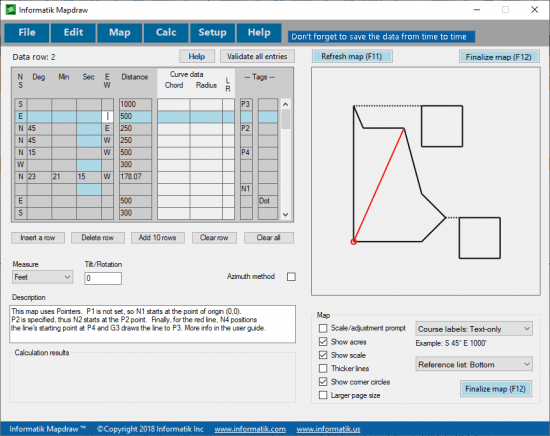Viewport: 550px width, 436px height.
Task: Click the Dot tag cell
Action: (x=268, y=201)
